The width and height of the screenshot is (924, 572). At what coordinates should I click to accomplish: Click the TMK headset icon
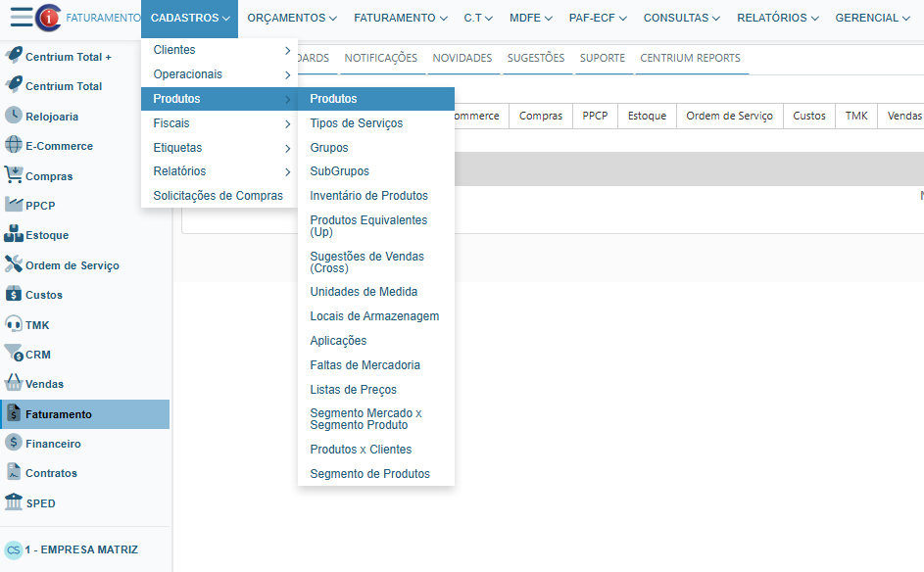(14, 324)
